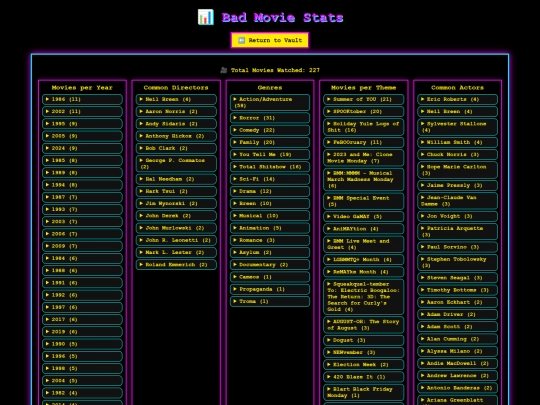The height and width of the screenshot is (405, 540).
Task: Open the Roland Emmerich (2) row
Action: click(x=176, y=265)
